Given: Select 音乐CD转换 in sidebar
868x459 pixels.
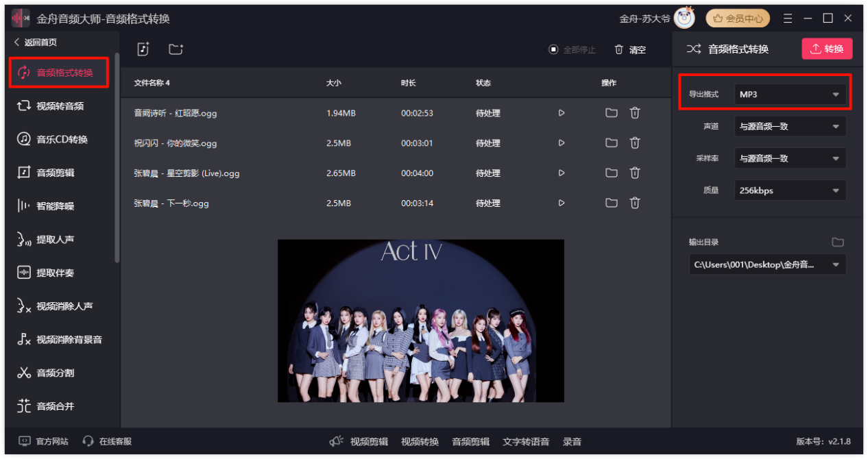Looking at the screenshot, I should pyautogui.click(x=59, y=139).
